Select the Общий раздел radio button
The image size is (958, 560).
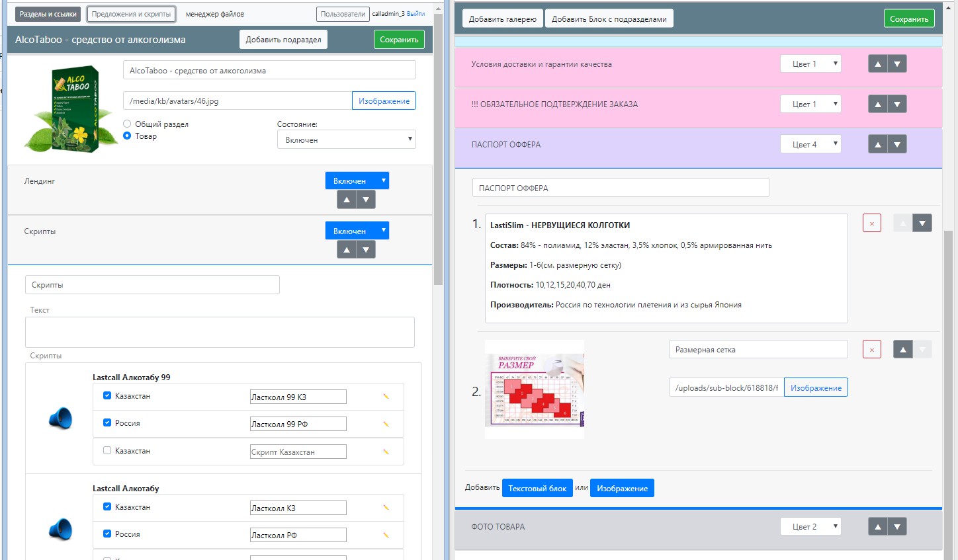pos(127,124)
